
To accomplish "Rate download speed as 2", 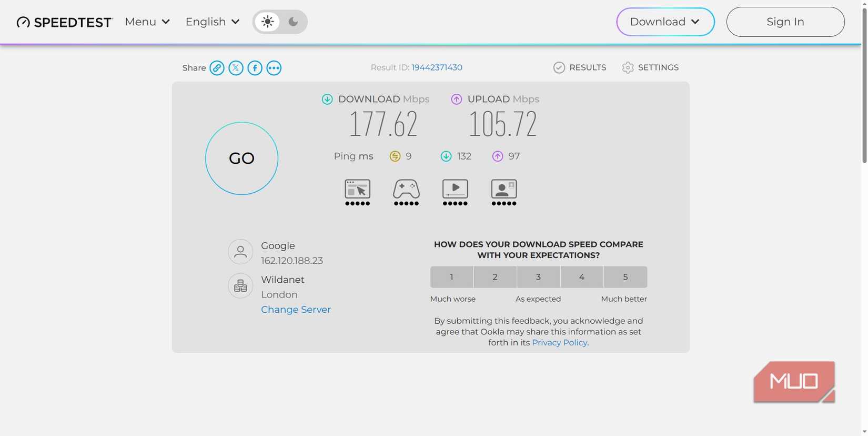I will (495, 277).
